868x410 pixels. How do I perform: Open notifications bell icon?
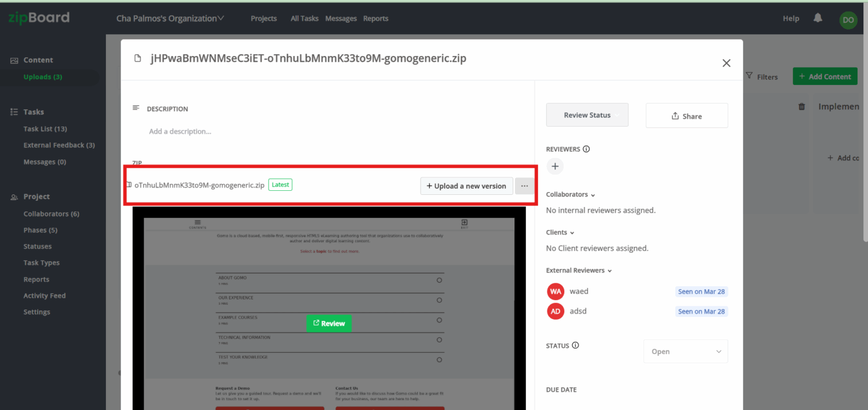click(x=818, y=19)
